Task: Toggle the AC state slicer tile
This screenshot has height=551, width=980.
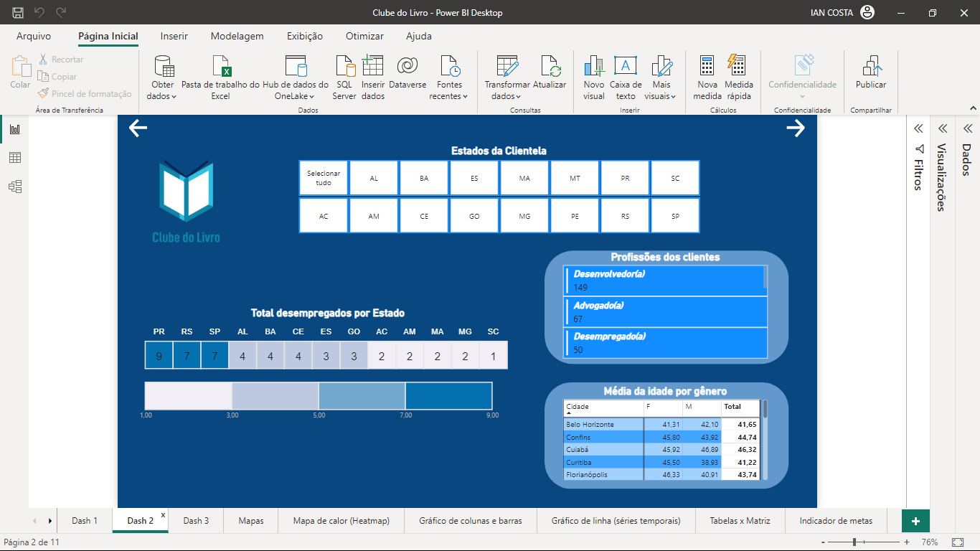Action: click(x=324, y=215)
